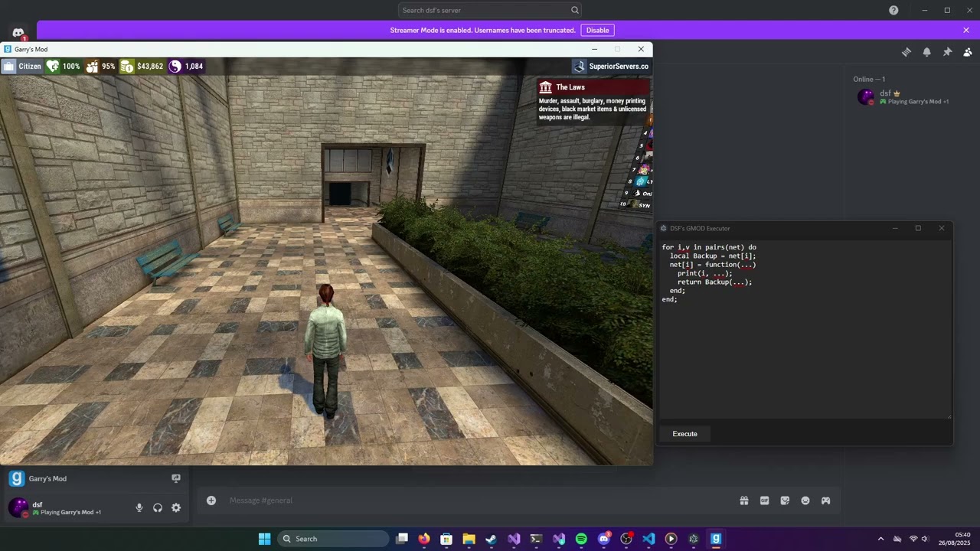Open the volume tray icon
Screen dimensions: 980x551
(925, 539)
